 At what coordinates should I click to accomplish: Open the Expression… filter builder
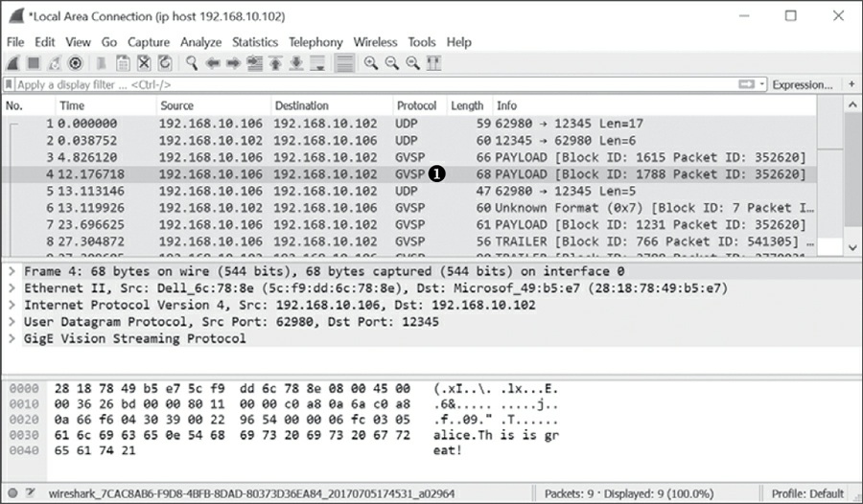[x=803, y=84]
